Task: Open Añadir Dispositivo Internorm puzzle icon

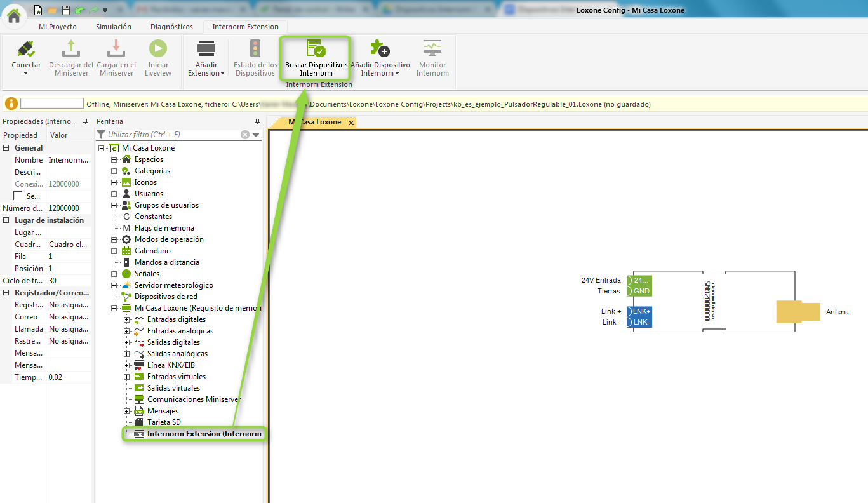Action: (380, 50)
